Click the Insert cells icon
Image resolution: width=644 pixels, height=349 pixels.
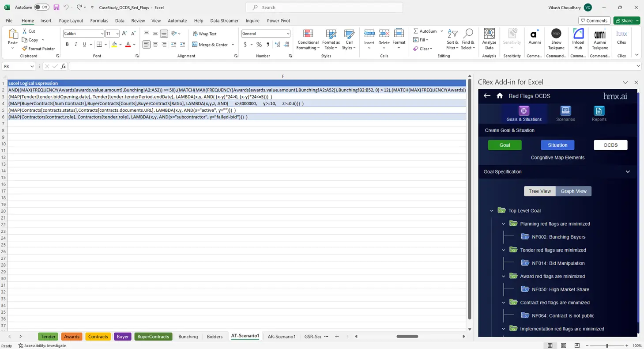click(369, 34)
